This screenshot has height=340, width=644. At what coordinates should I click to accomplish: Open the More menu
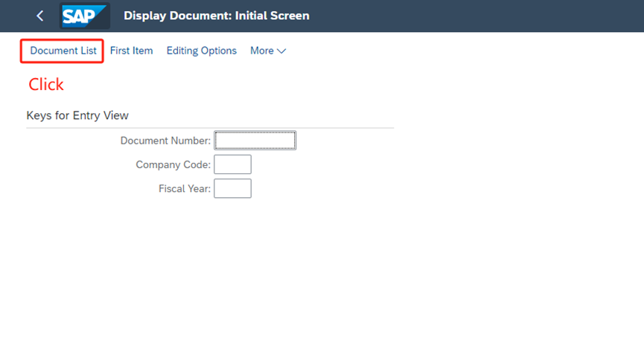pyautogui.click(x=262, y=51)
